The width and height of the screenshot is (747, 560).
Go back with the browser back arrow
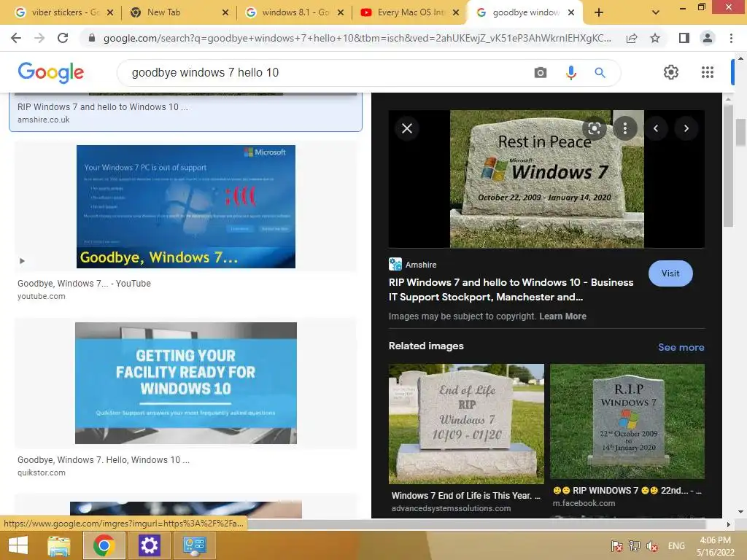pyautogui.click(x=16, y=38)
